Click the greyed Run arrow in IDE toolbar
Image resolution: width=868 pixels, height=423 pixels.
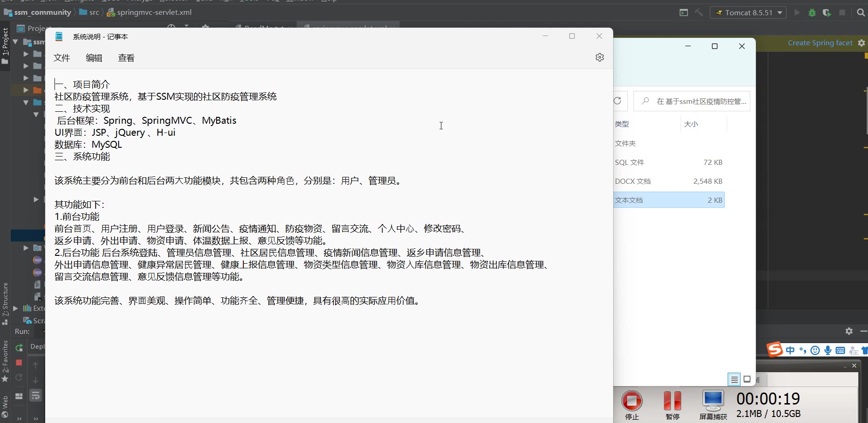[x=797, y=12]
